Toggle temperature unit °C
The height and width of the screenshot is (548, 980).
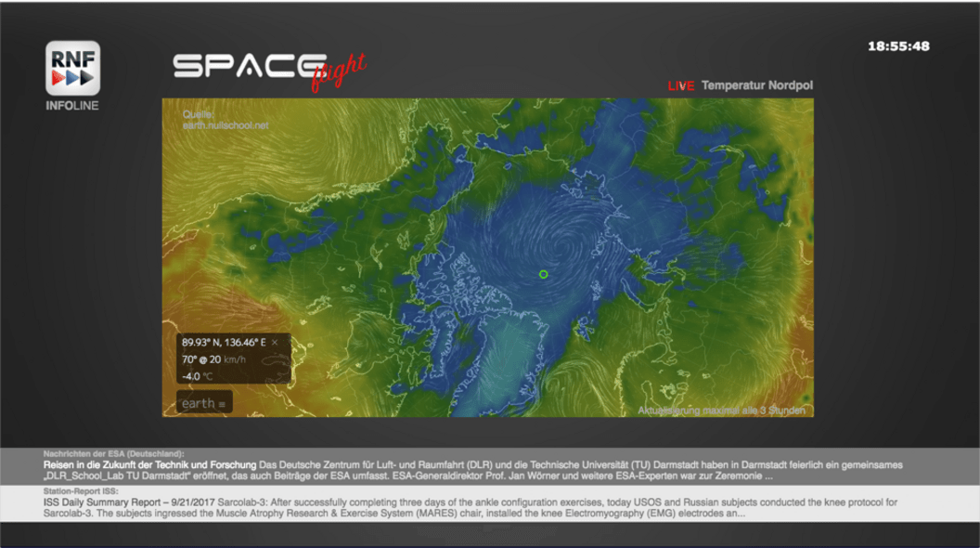coord(208,376)
